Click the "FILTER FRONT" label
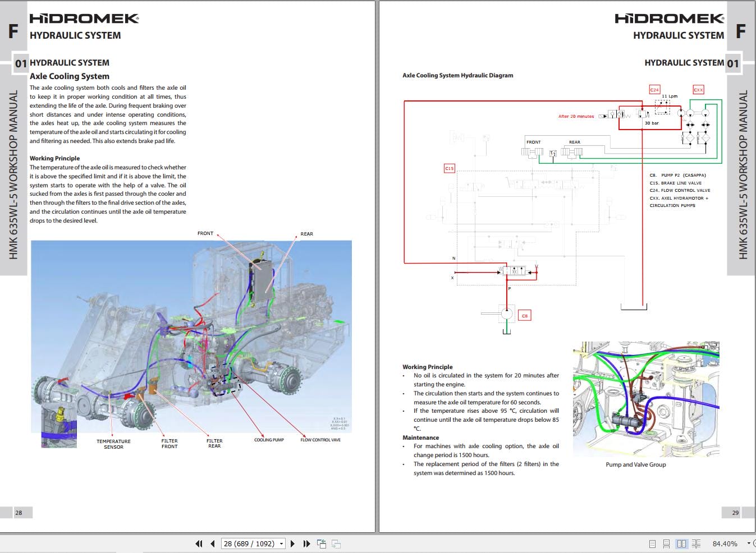756x553 pixels. click(169, 444)
